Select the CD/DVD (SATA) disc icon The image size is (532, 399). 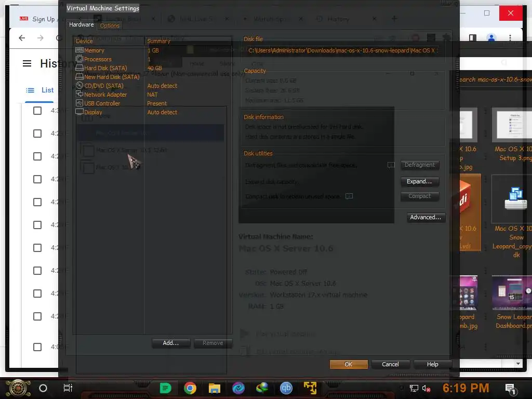79,85
